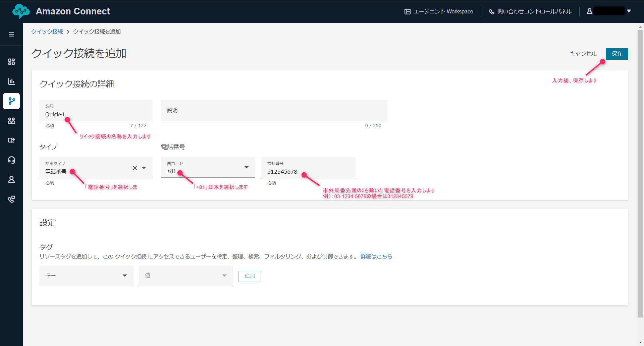Click the 詳細はこちら link
Screen dimensions: 644x346
376,256
